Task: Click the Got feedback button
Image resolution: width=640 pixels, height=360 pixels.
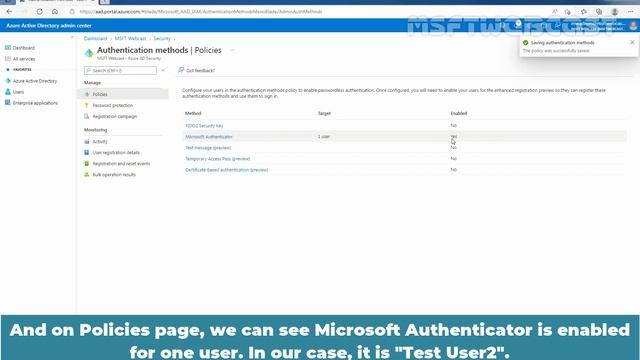Action: [x=197, y=71]
